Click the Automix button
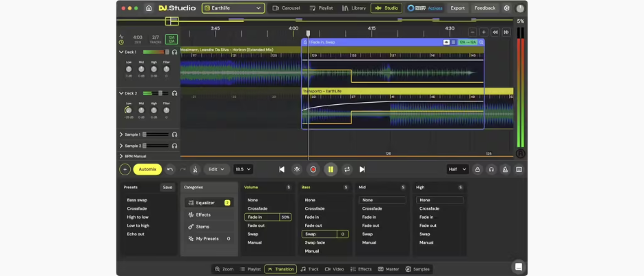 [147, 169]
